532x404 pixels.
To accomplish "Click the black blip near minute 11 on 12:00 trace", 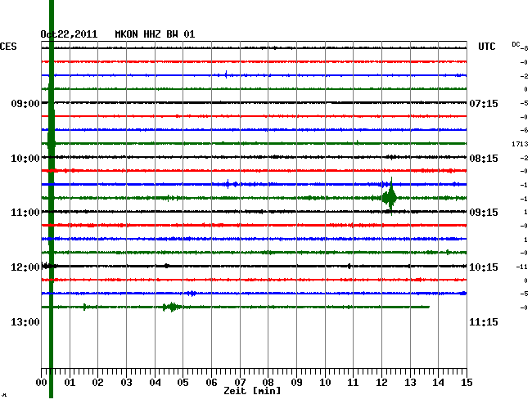I will (x=349, y=266).
